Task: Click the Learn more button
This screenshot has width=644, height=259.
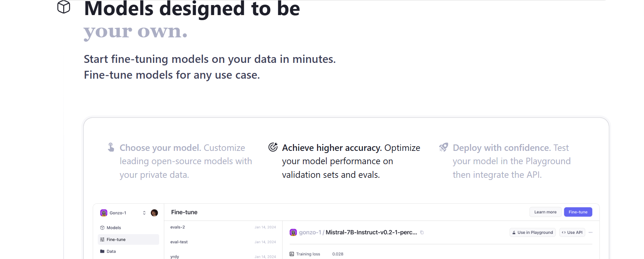Action: coord(545,212)
